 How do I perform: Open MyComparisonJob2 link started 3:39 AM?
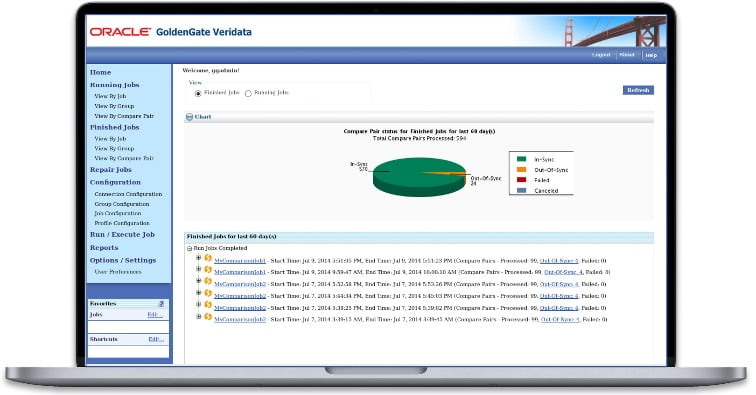click(x=240, y=319)
